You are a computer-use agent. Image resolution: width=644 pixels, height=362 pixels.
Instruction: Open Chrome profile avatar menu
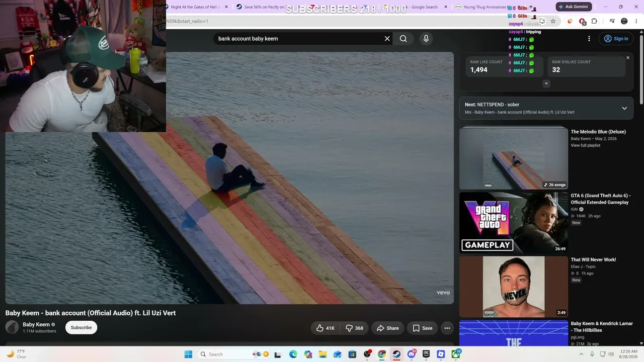point(624,21)
